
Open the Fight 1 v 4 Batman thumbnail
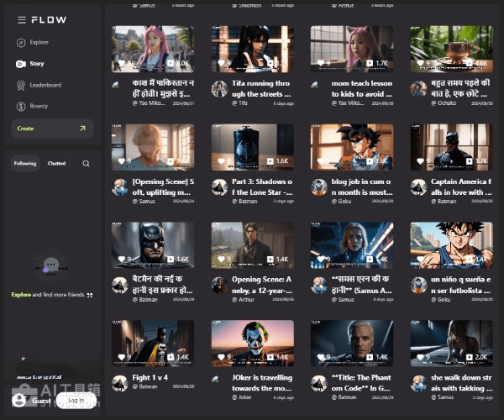(153, 343)
